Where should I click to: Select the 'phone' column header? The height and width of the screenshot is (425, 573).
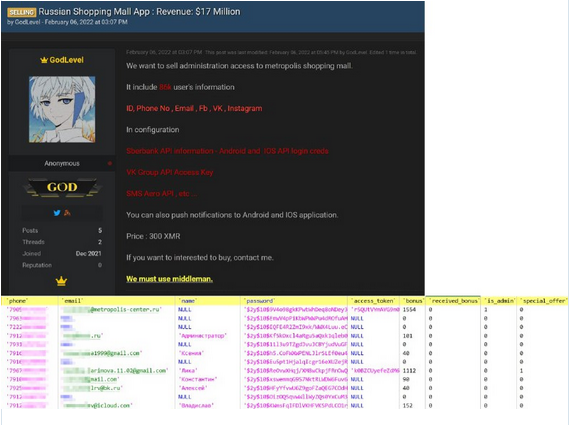(30, 301)
